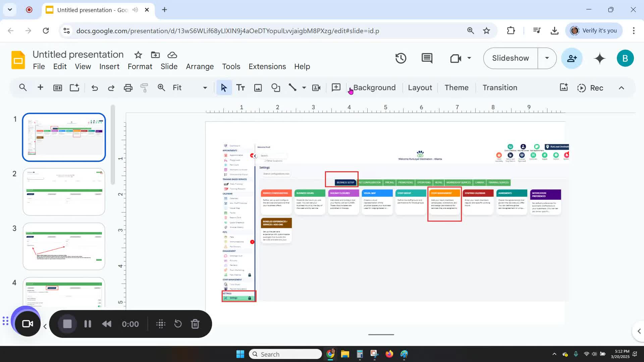644x362 pixels.
Task: Click the Add comment toolbar icon
Action: [336, 88]
